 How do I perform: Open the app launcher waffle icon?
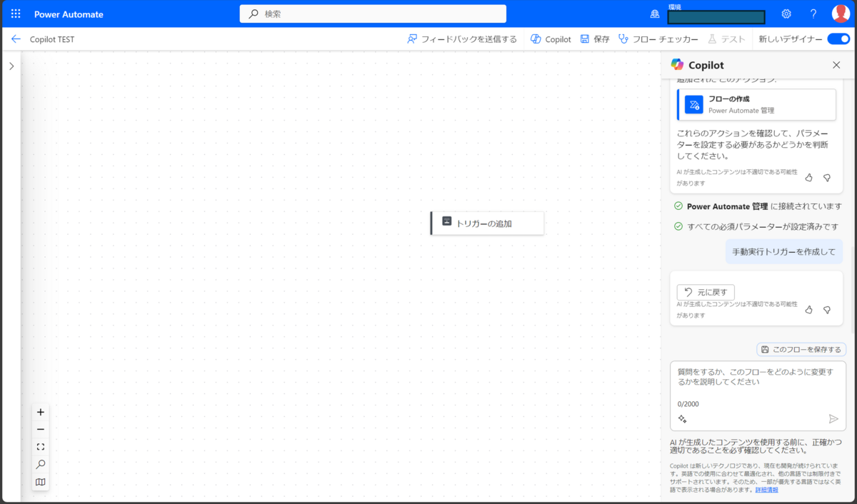[16, 14]
